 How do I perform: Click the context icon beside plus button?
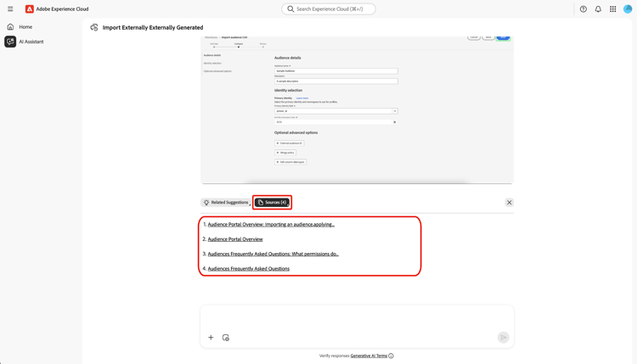tap(226, 337)
